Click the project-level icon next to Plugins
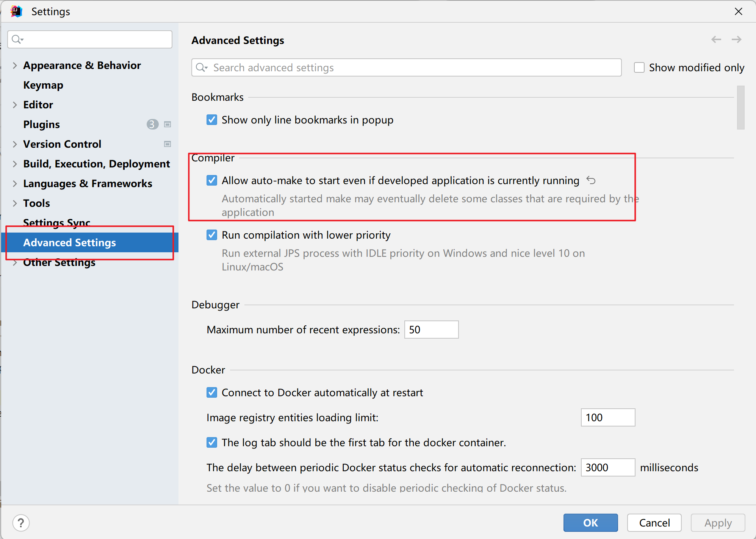This screenshot has height=539, width=756. pos(167,124)
